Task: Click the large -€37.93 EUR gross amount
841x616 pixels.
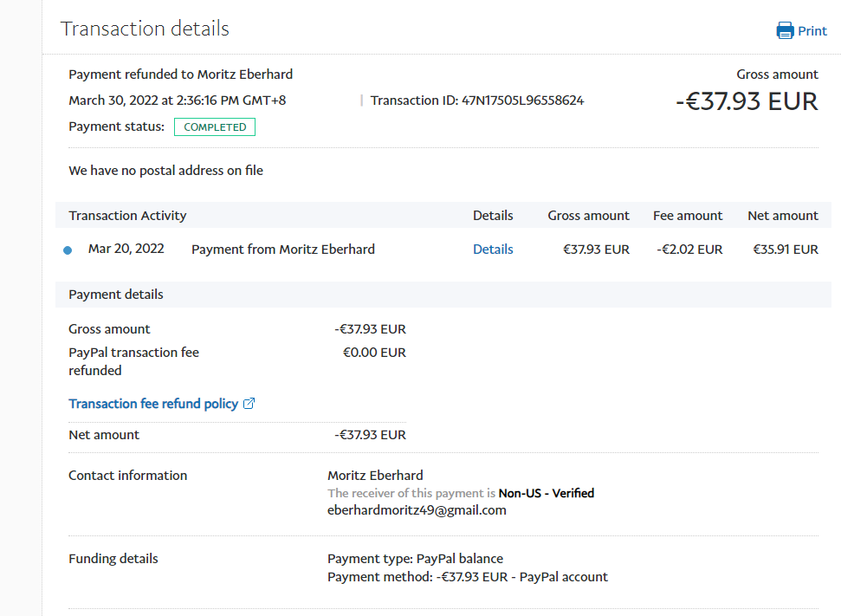Action: (x=747, y=101)
